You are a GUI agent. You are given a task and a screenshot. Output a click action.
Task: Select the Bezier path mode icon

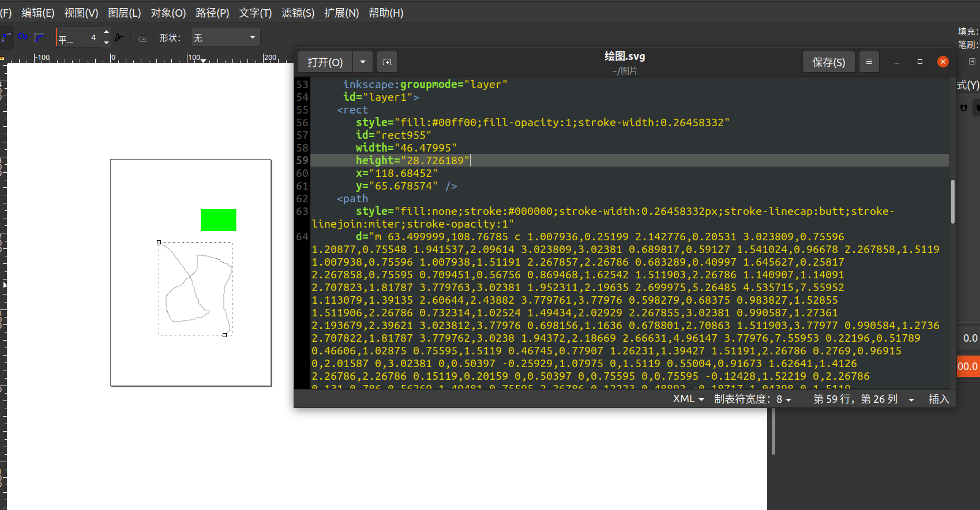pyautogui.click(x=6, y=37)
